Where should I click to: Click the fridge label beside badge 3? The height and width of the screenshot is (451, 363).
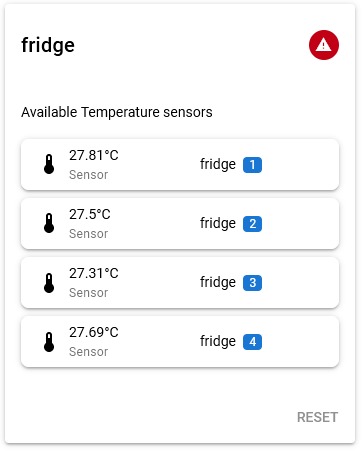(218, 283)
